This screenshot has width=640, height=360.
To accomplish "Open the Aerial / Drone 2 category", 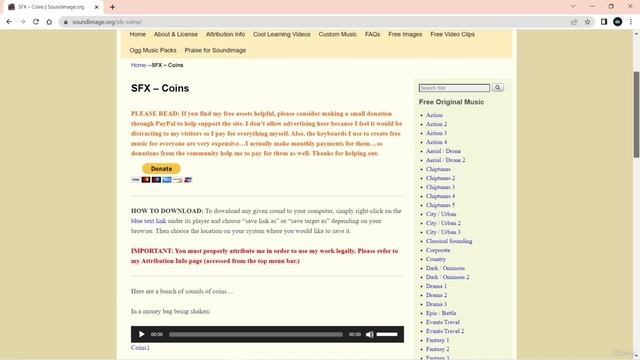I will (x=446, y=160).
